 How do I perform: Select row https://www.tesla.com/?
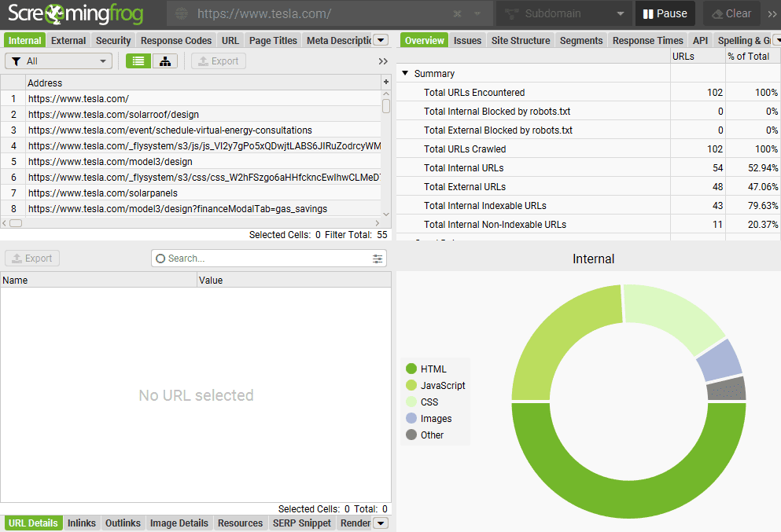(x=191, y=98)
